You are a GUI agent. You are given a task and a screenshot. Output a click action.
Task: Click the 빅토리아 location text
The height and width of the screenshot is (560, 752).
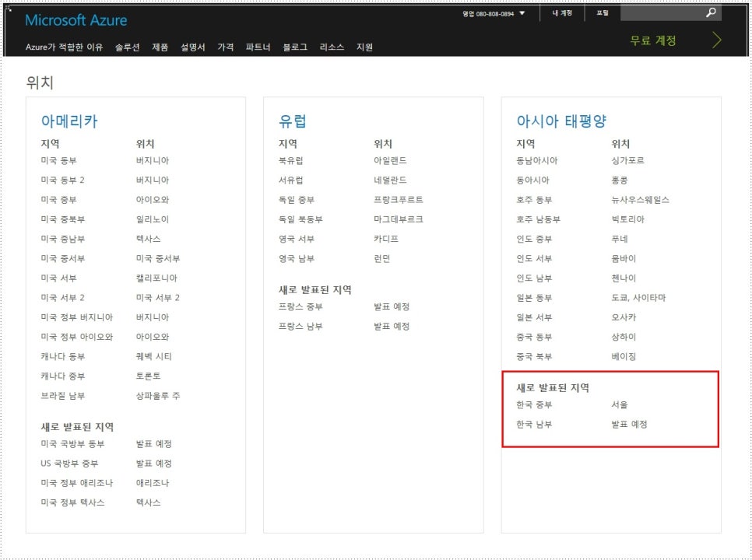point(627,219)
